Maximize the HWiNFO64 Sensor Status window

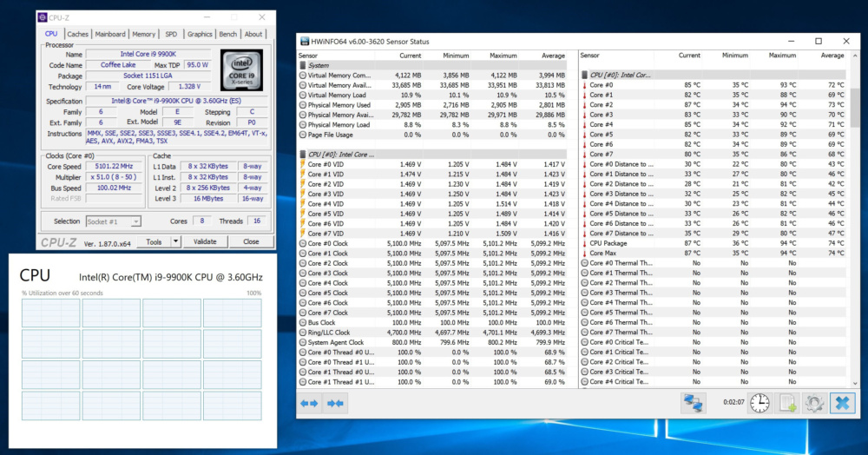point(819,41)
